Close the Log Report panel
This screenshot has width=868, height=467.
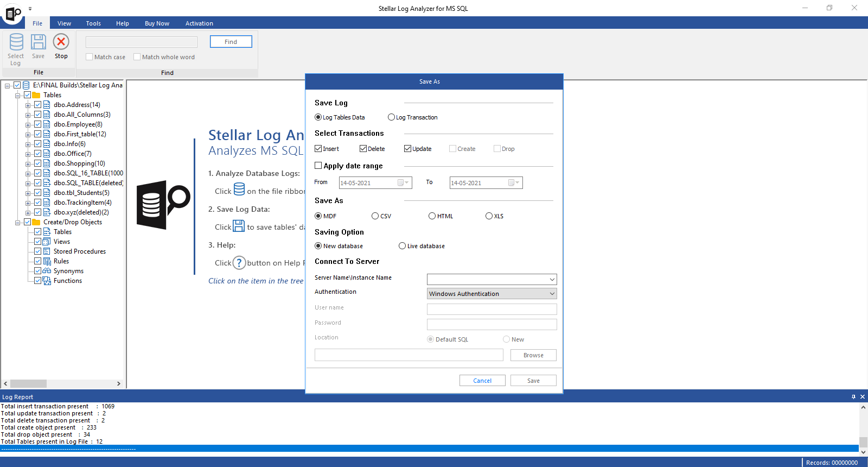coord(863,397)
